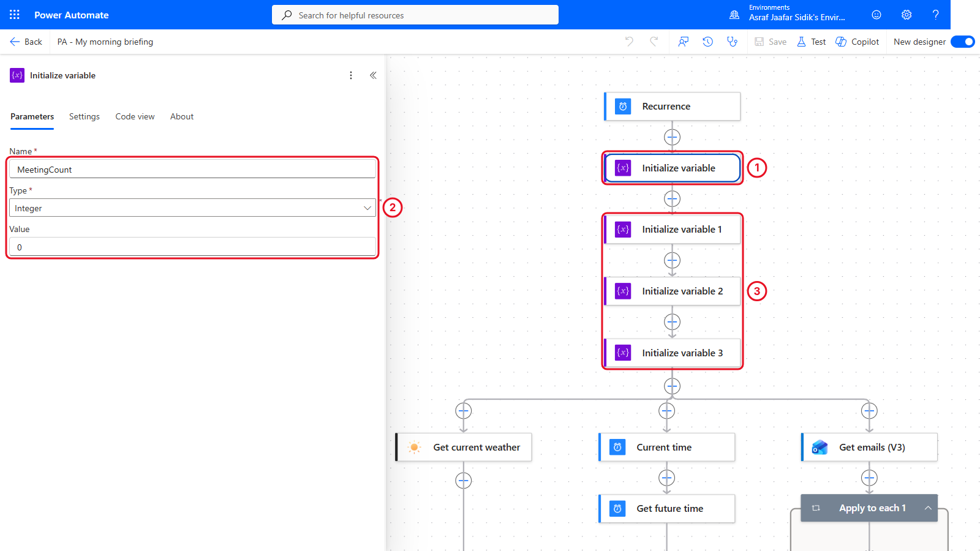Click the environments icon in header
Viewport: 980px width, 551px height.
click(x=734, y=15)
